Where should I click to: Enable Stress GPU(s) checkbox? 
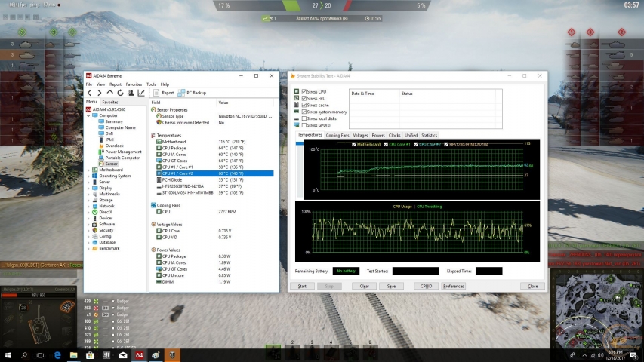(304, 125)
